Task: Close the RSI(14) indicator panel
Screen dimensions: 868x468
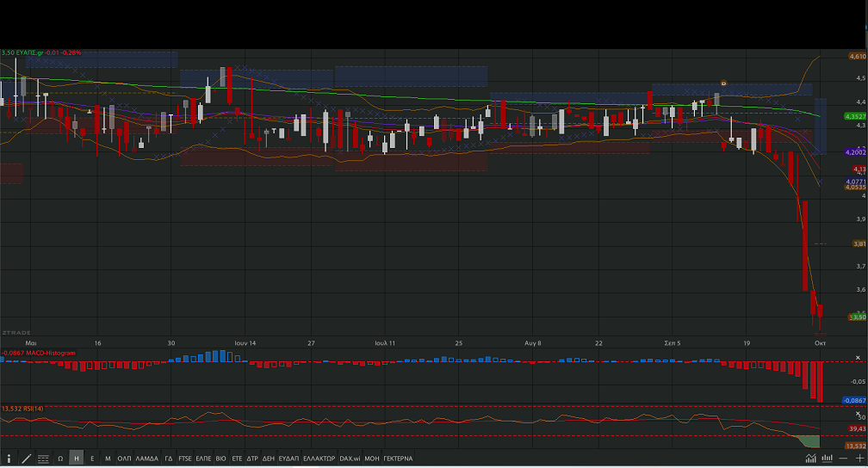Action: tap(858, 413)
